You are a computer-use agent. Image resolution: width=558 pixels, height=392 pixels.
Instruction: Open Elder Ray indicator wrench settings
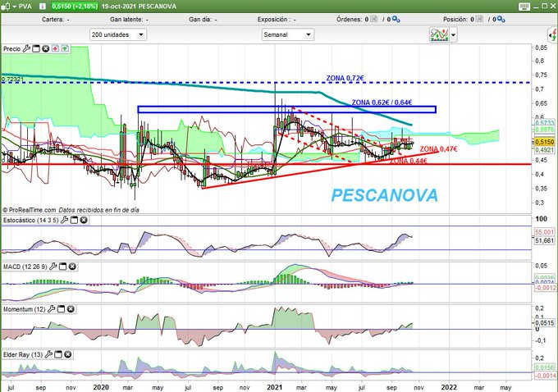point(48,354)
